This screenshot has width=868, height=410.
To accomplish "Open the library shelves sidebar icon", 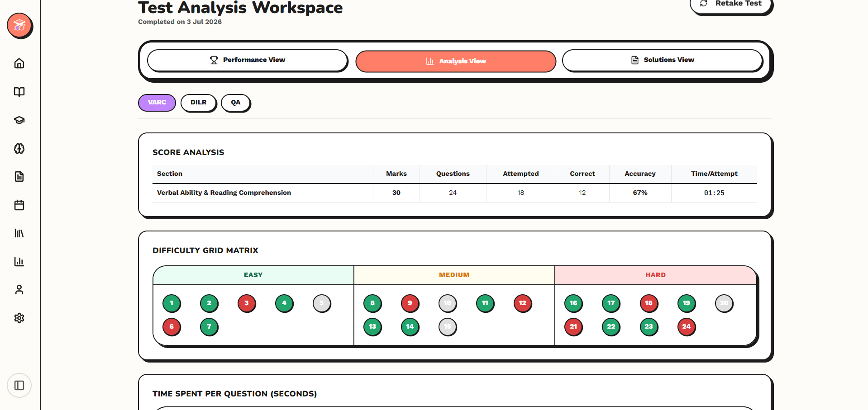I will [19, 233].
